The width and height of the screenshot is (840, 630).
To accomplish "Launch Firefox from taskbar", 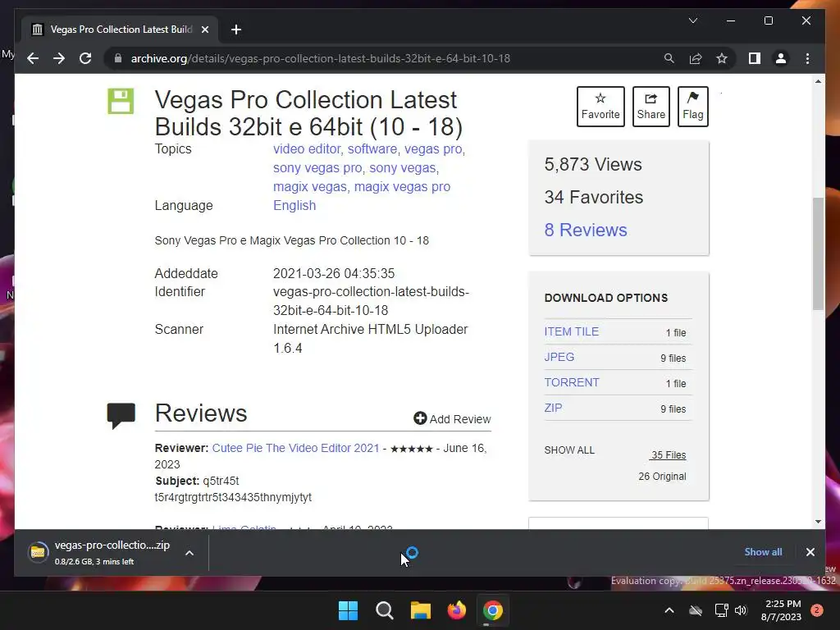I will [456, 610].
